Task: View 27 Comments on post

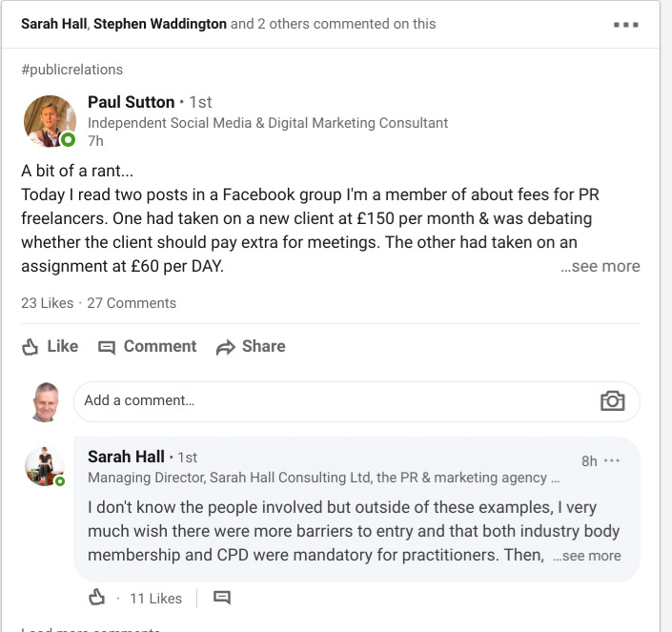Action: [x=132, y=303]
